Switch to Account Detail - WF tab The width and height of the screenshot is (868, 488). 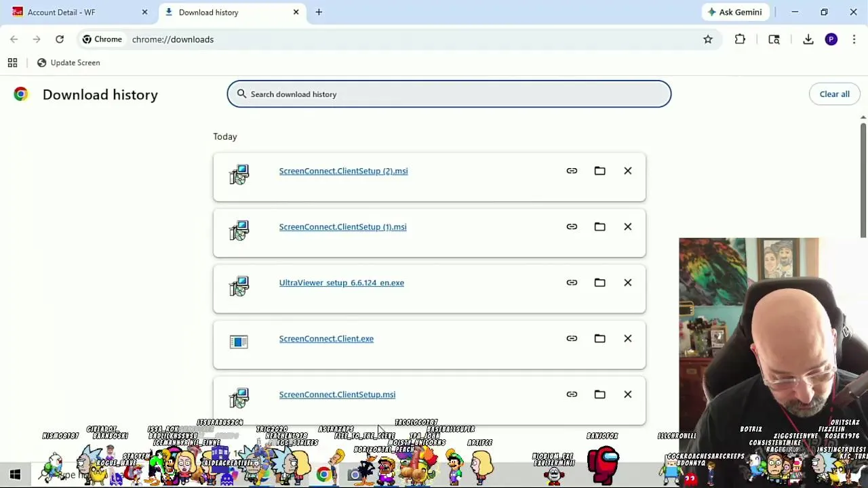77,12
